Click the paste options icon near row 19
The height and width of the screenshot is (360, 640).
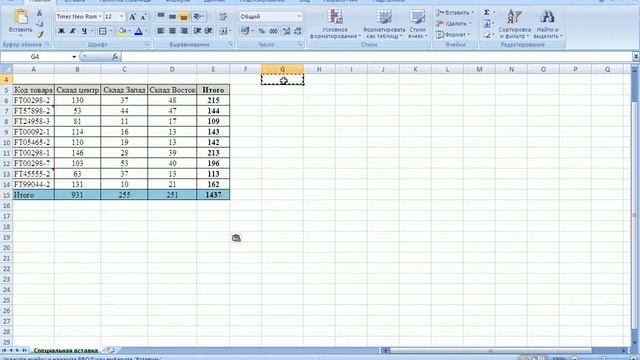(x=236, y=238)
